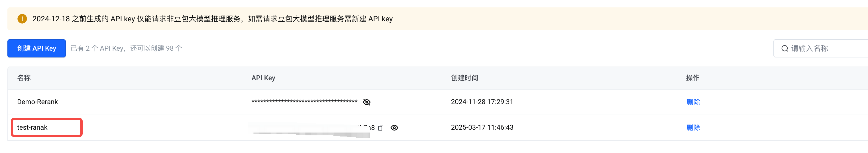Click the orange warning icon in the banner
Image resolution: width=868 pixels, height=153 pixels.
point(22,19)
